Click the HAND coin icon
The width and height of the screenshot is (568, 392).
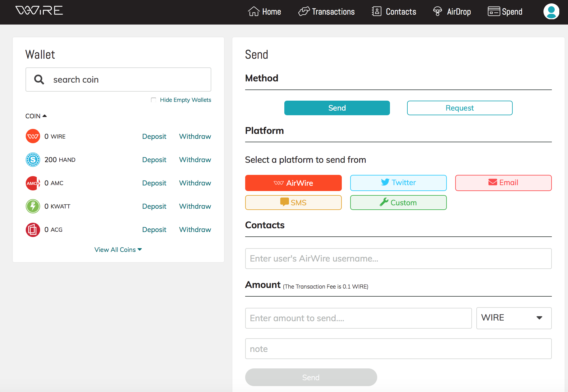pos(33,160)
